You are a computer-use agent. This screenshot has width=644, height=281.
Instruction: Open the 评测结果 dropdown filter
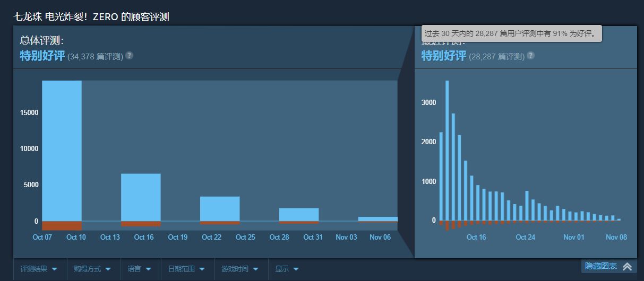tap(39, 269)
